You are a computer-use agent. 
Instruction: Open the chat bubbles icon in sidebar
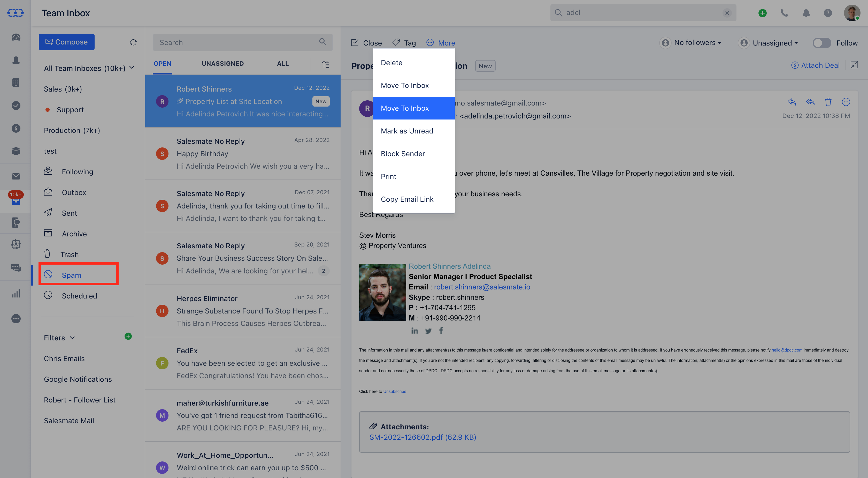click(16, 267)
